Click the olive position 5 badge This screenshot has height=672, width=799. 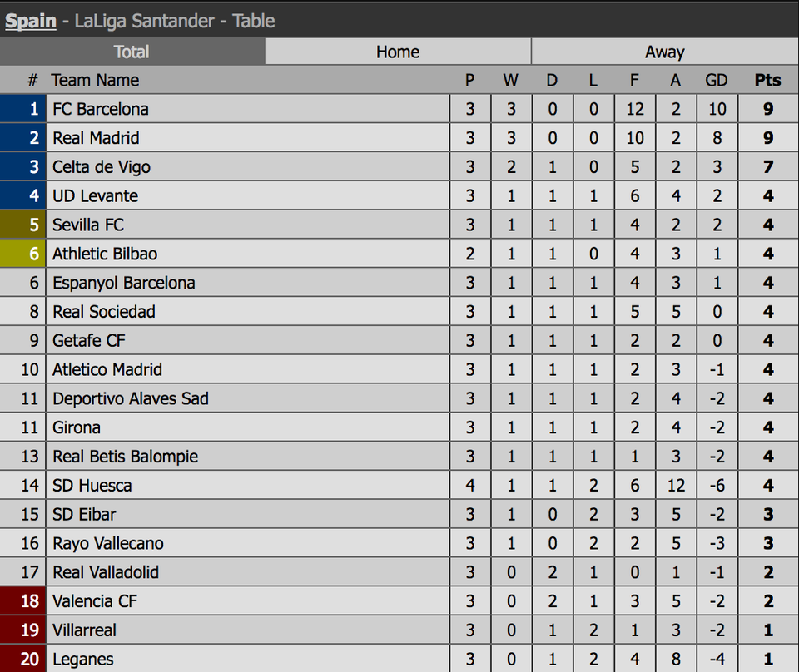pos(23,225)
